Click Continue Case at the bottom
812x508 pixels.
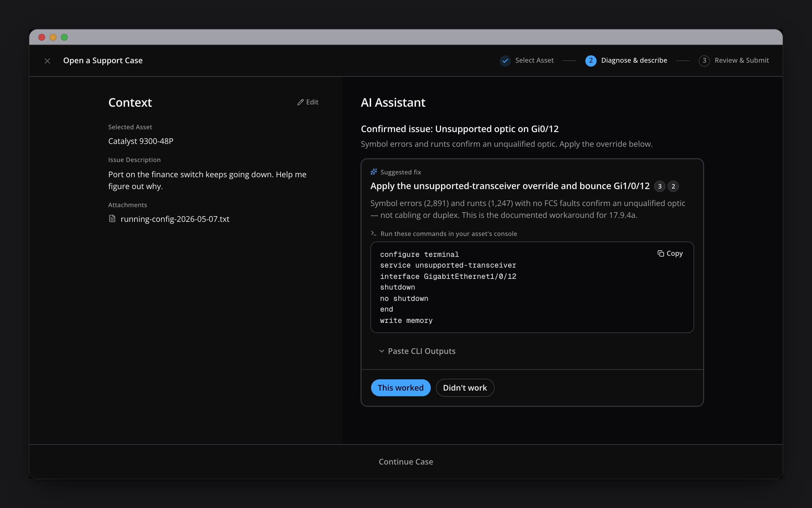(406, 462)
